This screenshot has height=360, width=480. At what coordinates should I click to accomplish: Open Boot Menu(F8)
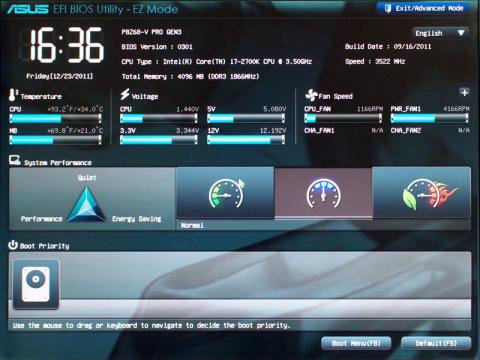pyautogui.click(x=356, y=343)
